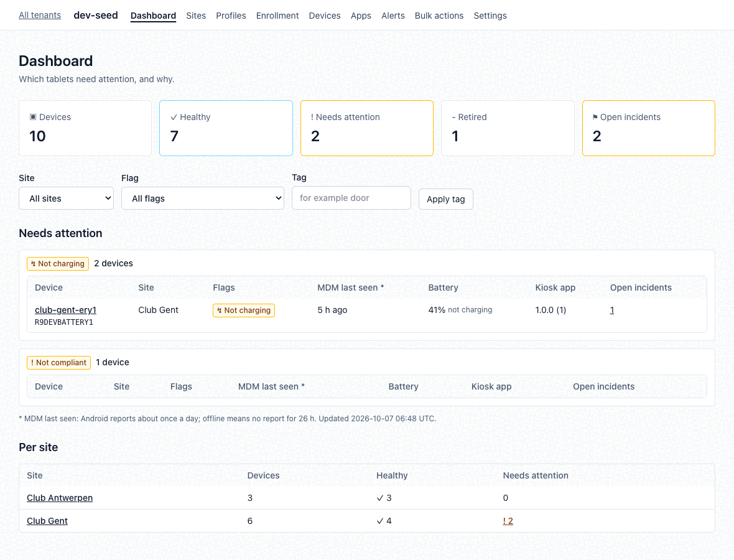Click Club Gent cell in device row

pos(158,310)
